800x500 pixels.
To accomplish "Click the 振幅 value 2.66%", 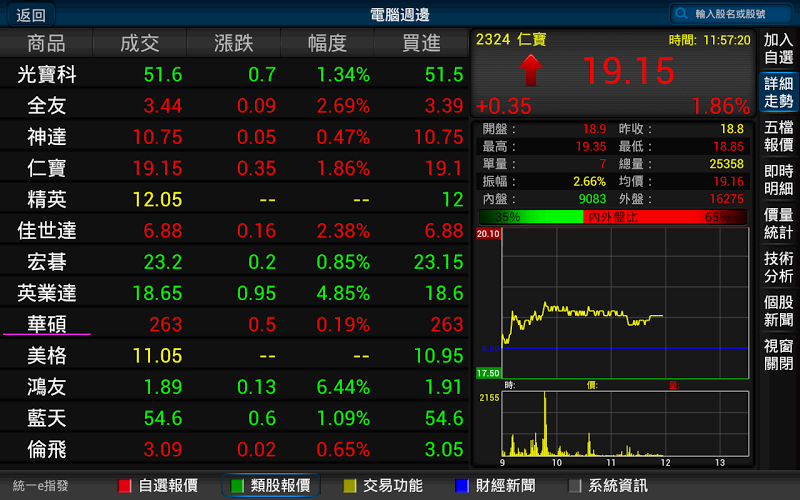I will coord(589,181).
